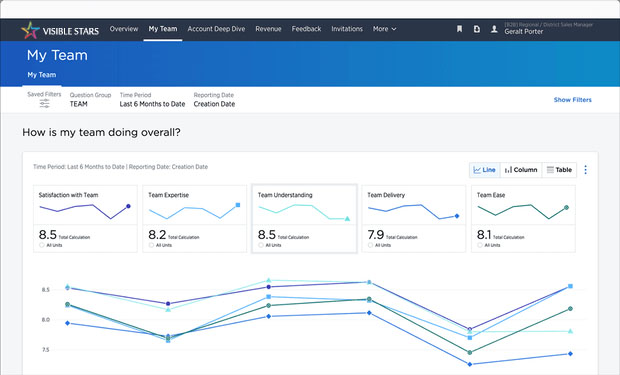Select the Team Understanding metric card
The image size is (620, 375).
click(x=304, y=218)
